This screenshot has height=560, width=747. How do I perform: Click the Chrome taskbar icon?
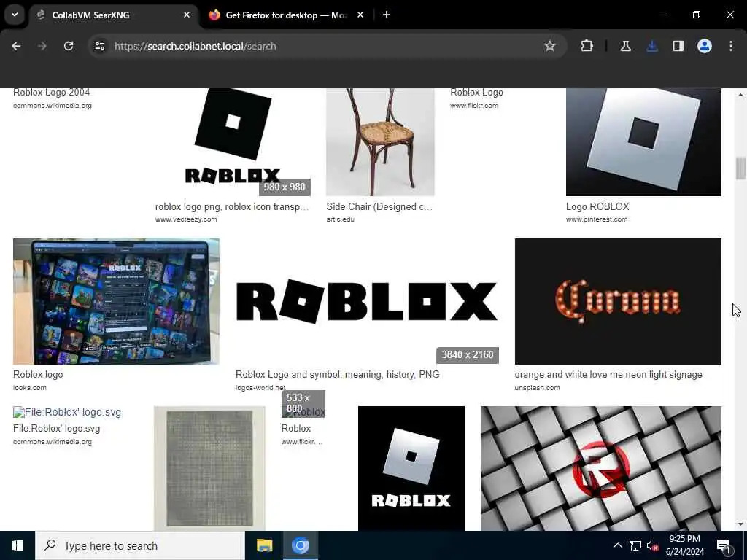point(301,545)
